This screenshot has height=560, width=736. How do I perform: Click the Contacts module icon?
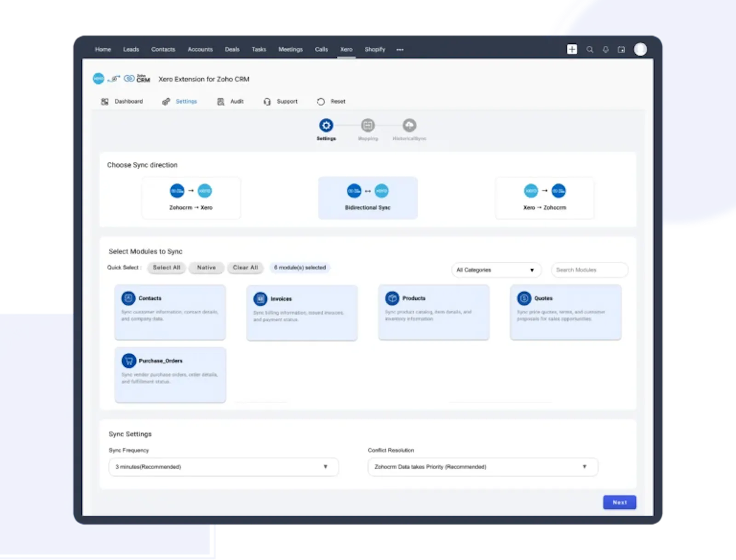point(128,298)
